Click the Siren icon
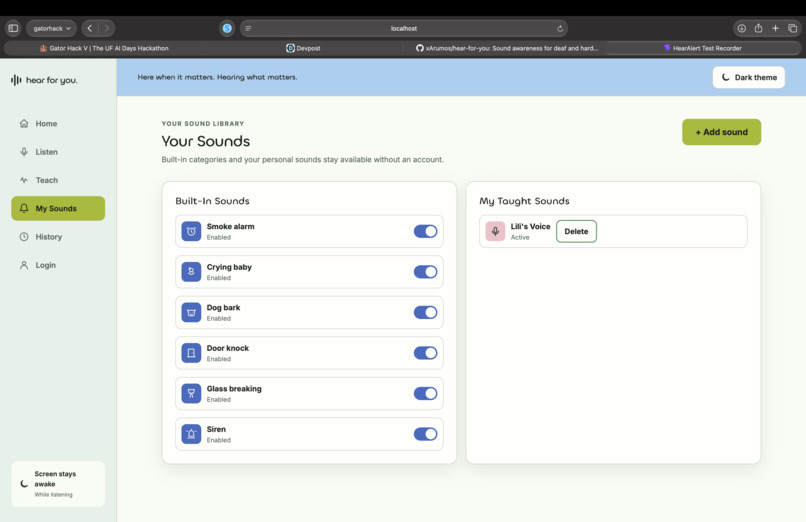The image size is (806, 522). tap(191, 434)
